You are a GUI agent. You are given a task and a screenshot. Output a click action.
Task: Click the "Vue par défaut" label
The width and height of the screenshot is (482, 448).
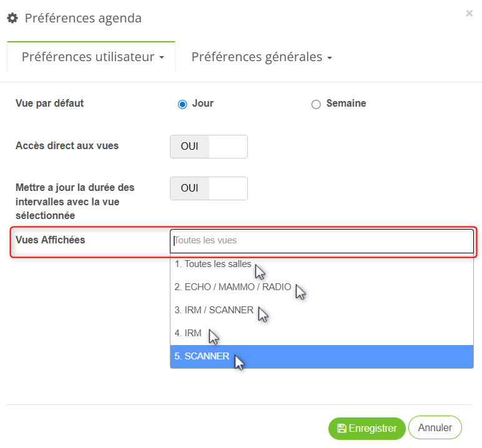50,103
